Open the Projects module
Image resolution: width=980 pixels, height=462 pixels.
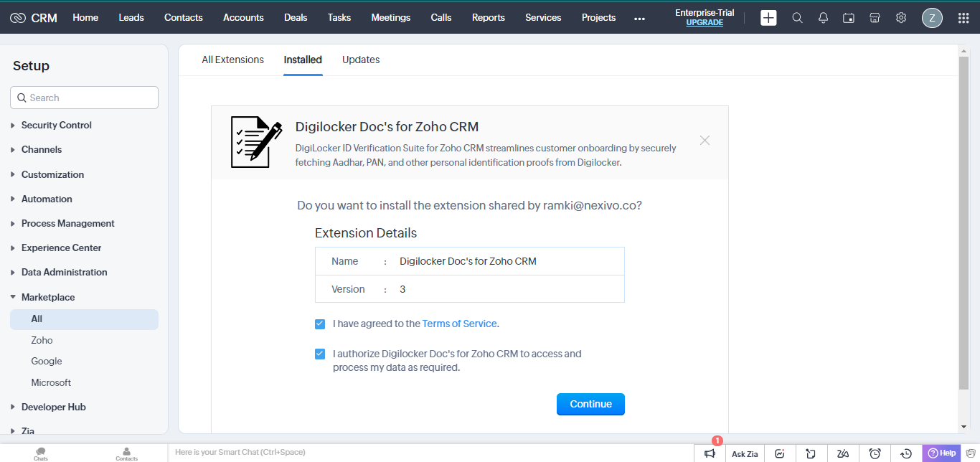click(x=599, y=18)
